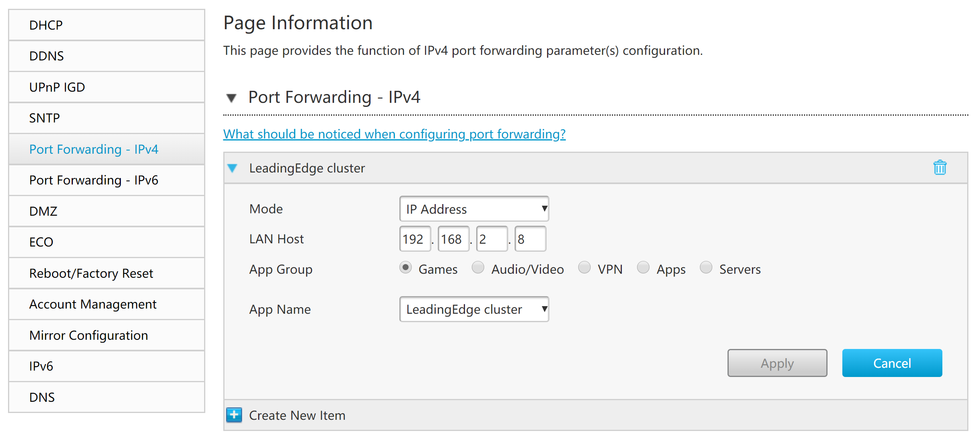Viewport: 980px width, 433px height.
Task: Open the SNTP menu item
Action: tap(106, 118)
